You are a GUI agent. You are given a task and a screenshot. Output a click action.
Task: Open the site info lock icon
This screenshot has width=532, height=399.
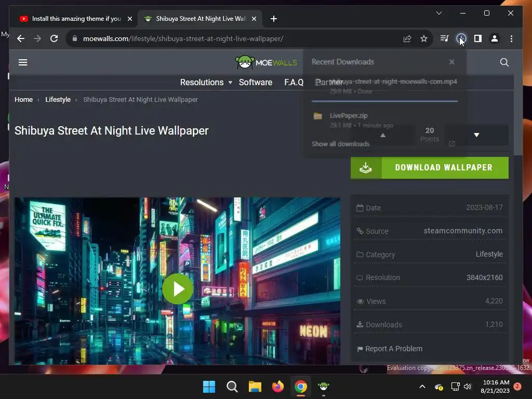75,38
